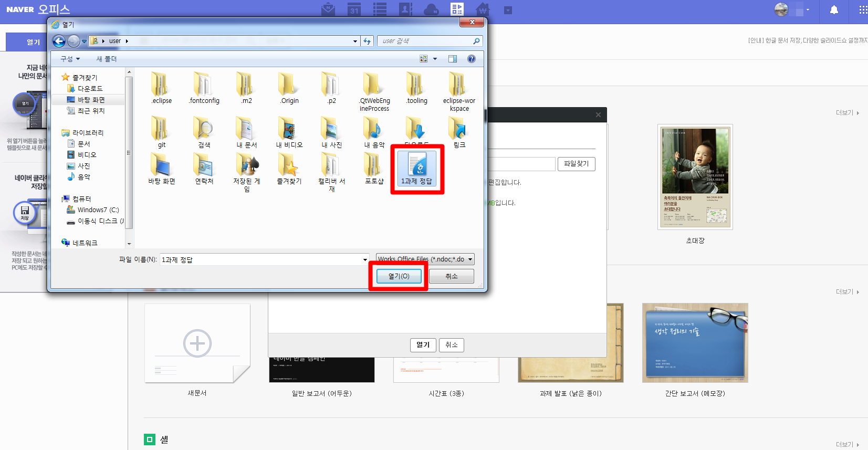Open the calendar icon showing 31
The height and width of the screenshot is (450, 868).
click(x=354, y=9)
